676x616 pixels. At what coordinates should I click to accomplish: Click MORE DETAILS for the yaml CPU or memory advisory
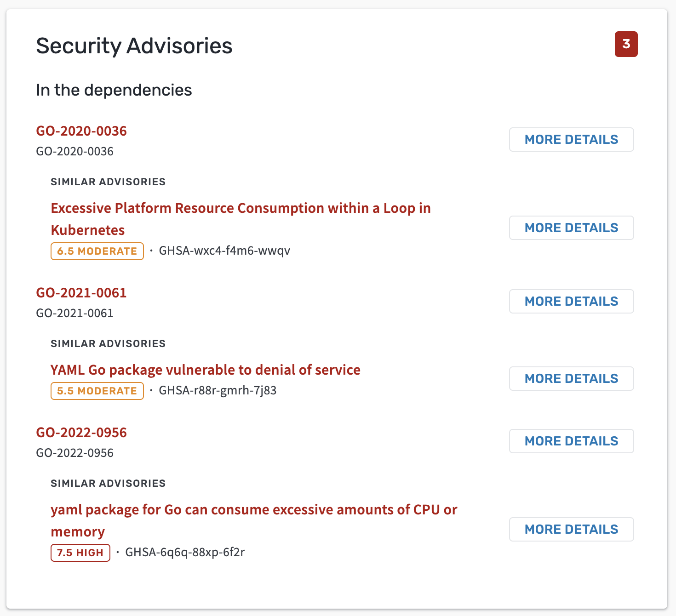571,529
